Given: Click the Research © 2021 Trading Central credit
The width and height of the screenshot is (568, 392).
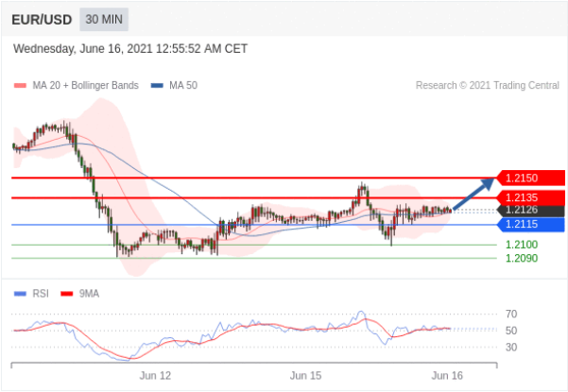Looking at the screenshot, I should [x=488, y=85].
